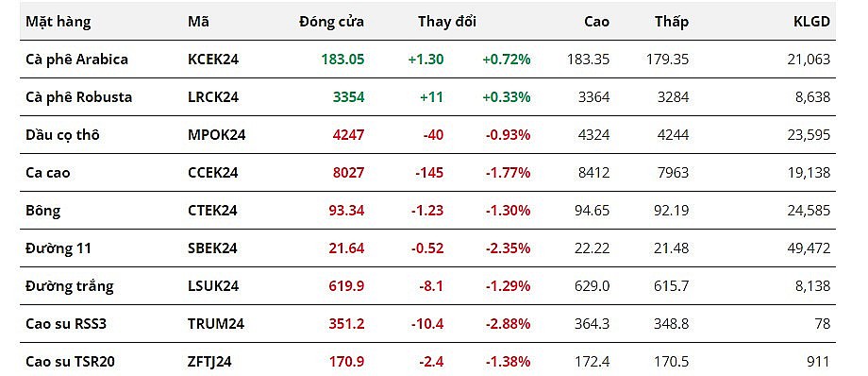Image resolution: width=868 pixels, height=376 pixels.
Task: Select the Cao su RSS3 row name
Action: (66, 323)
